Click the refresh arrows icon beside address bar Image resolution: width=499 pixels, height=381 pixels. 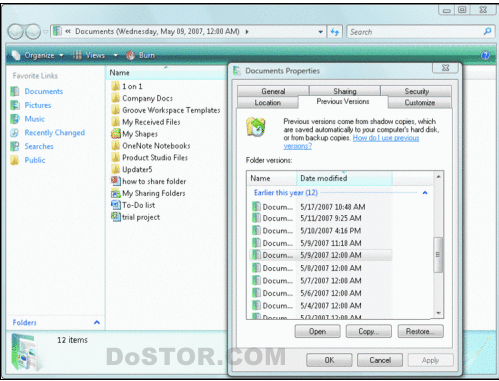pos(335,32)
